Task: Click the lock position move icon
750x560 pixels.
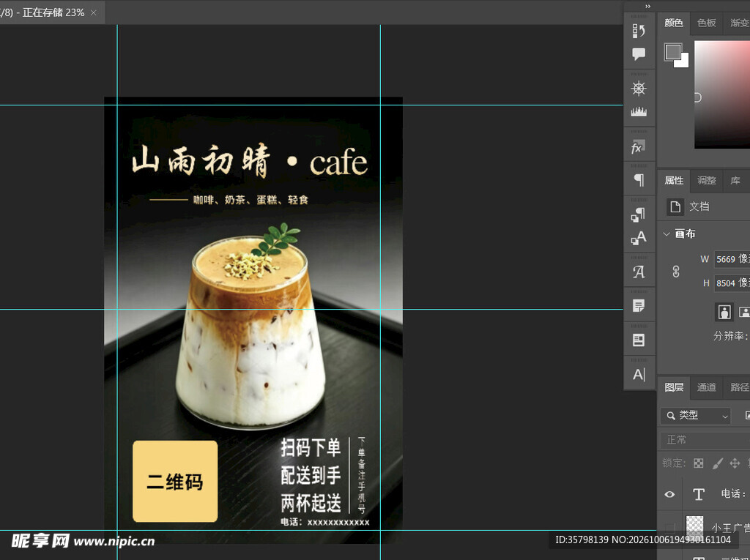Action: coord(735,463)
